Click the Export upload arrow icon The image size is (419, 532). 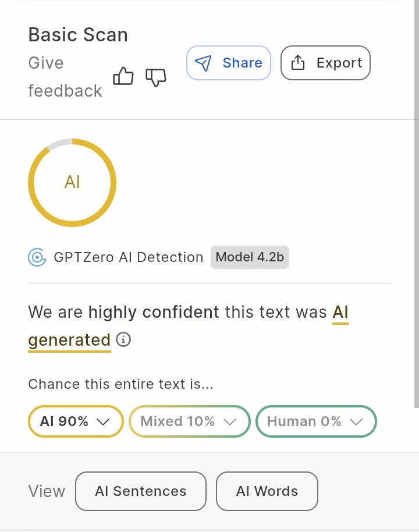pyautogui.click(x=298, y=63)
